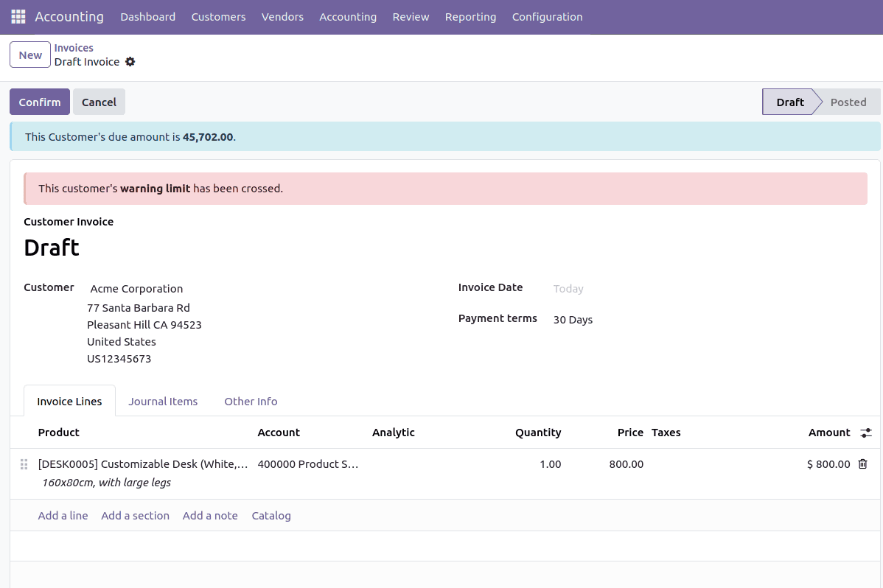Click the Price column header
This screenshot has height=588, width=883.
(x=630, y=433)
